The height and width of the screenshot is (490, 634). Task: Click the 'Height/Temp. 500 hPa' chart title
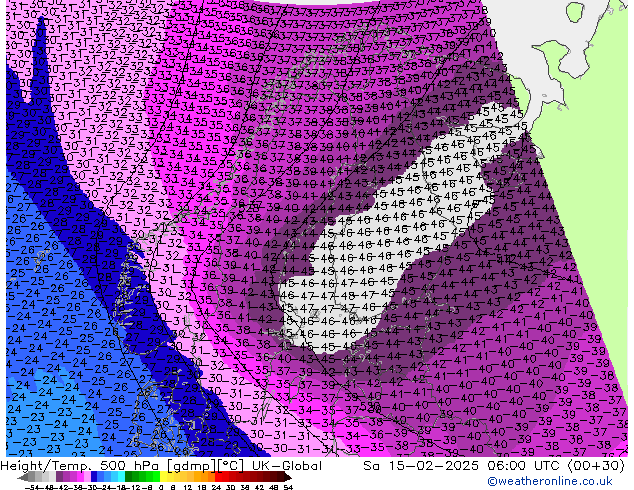pos(82,466)
